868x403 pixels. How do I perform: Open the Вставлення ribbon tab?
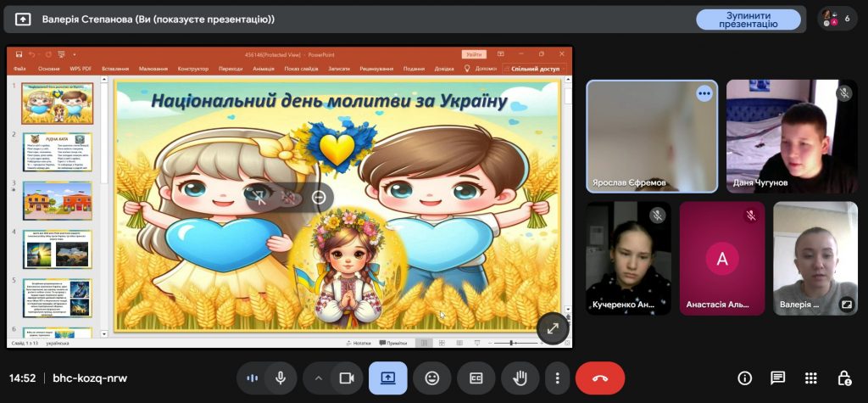click(x=115, y=69)
